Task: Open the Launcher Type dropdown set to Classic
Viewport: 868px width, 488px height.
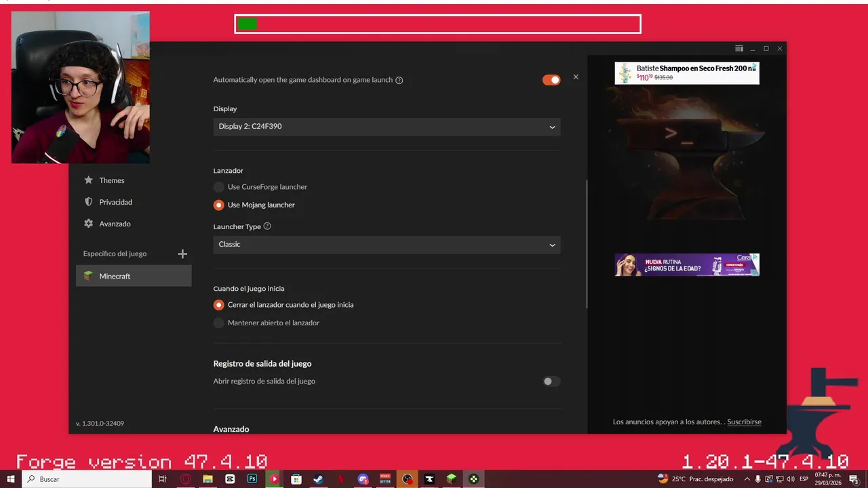Action: point(387,245)
